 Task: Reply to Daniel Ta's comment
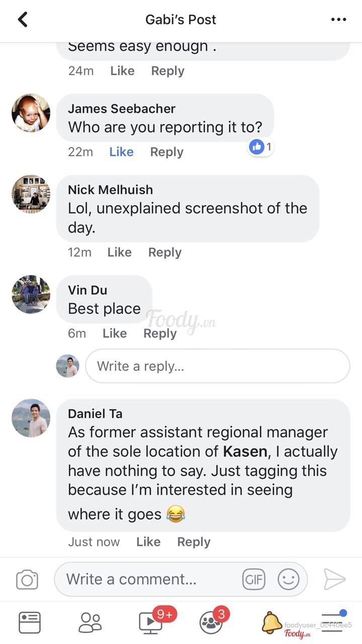194,542
